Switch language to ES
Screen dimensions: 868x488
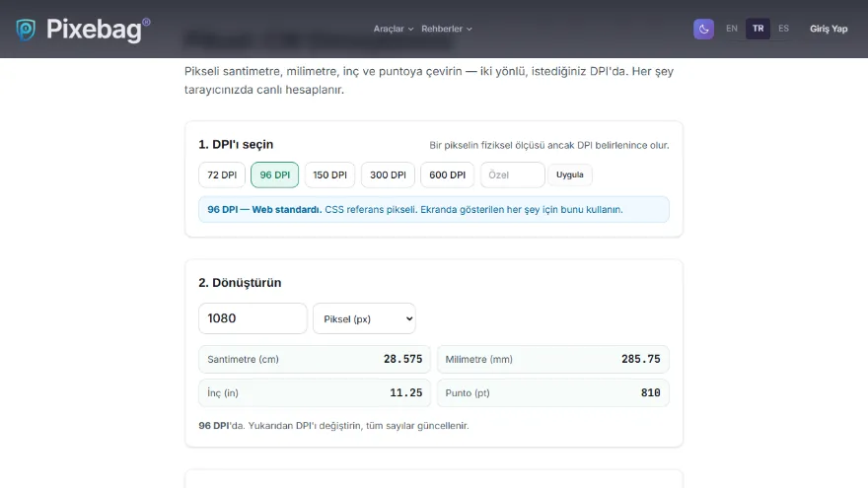coord(783,29)
